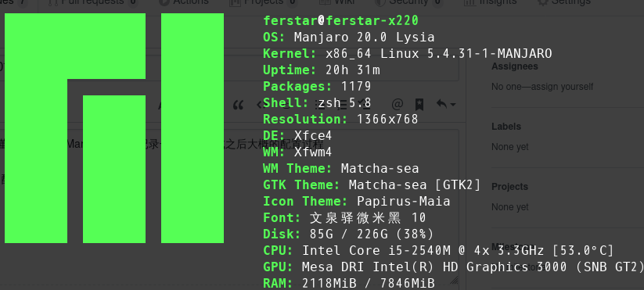This screenshot has width=644, height=290.
Task: Select the 'Manjaro 20.0 Lysia' OS text
Action: (365, 38)
